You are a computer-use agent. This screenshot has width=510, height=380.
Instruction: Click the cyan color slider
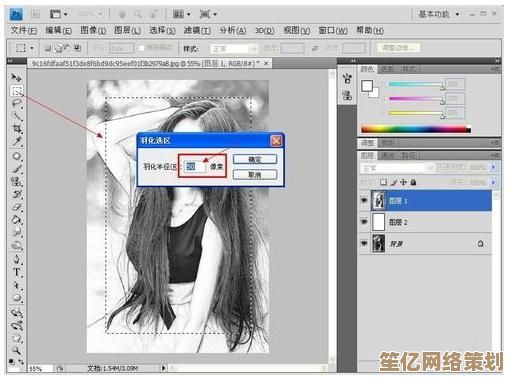[x=416, y=84]
